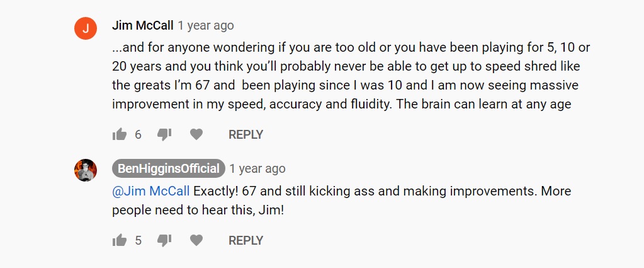This screenshot has height=268, width=644.
Task: Click the like count 5
Action: (138, 240)
